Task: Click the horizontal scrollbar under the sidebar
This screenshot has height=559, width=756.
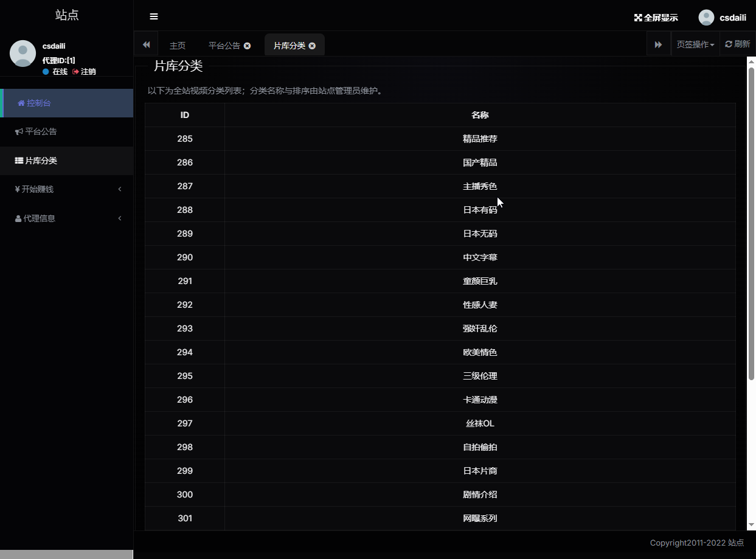Action: [66, 554]
